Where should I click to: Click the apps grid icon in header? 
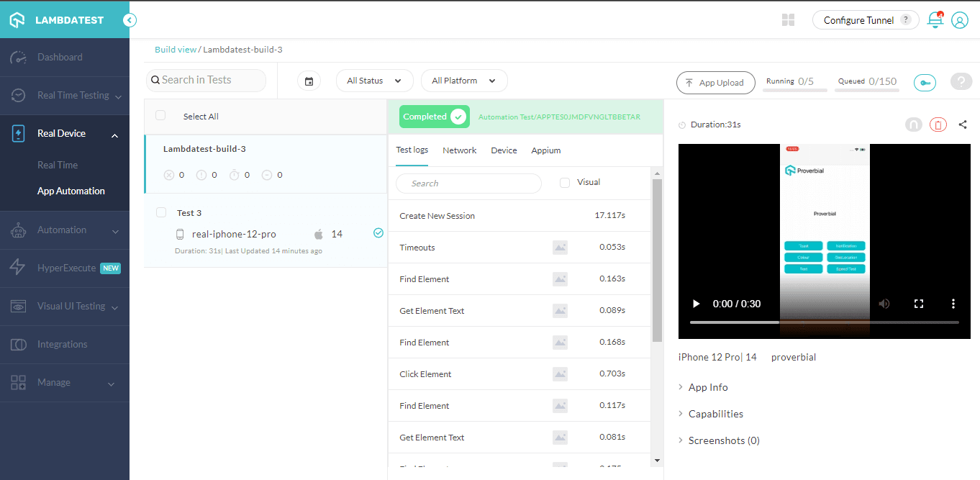pyautogui.click(x=788, y=20)
